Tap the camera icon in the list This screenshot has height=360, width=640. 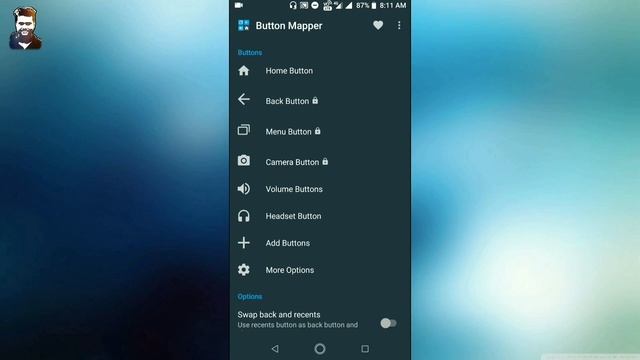coord(244,160)
